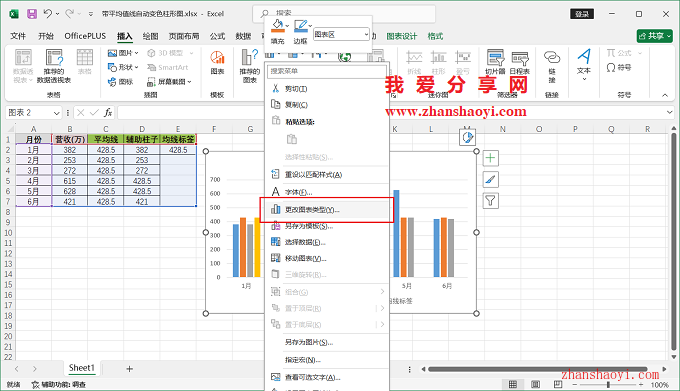Insert a Timeline (日程表)
680x391 pixels.
[x=520, y=62]
